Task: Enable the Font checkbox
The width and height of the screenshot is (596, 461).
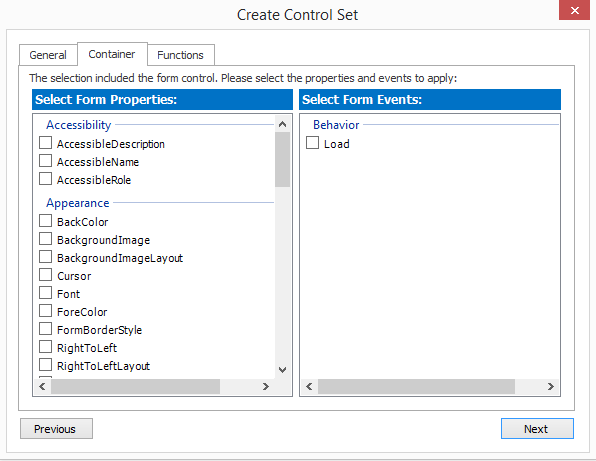Action: point(46,293)
